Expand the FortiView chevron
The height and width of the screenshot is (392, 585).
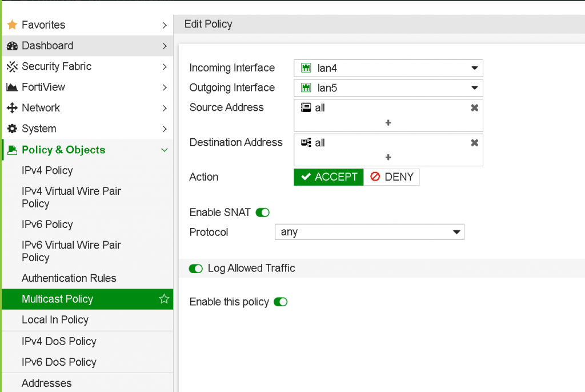pyautogui.click(x=165, y=87)
